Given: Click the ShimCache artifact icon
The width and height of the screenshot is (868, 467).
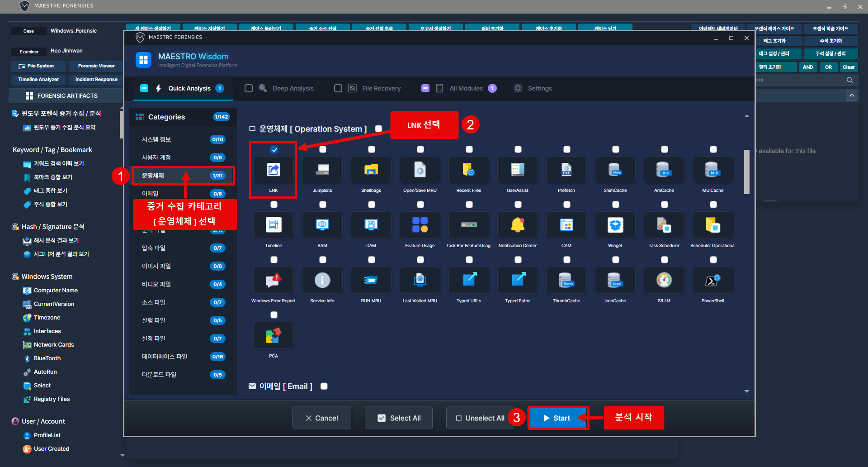Looking at the screenshot, I should click(615, 170).
